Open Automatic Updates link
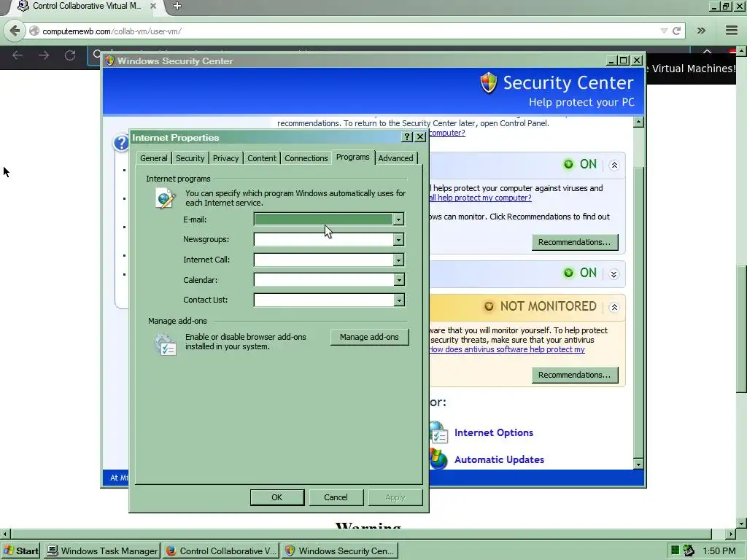 coord(499,459)
